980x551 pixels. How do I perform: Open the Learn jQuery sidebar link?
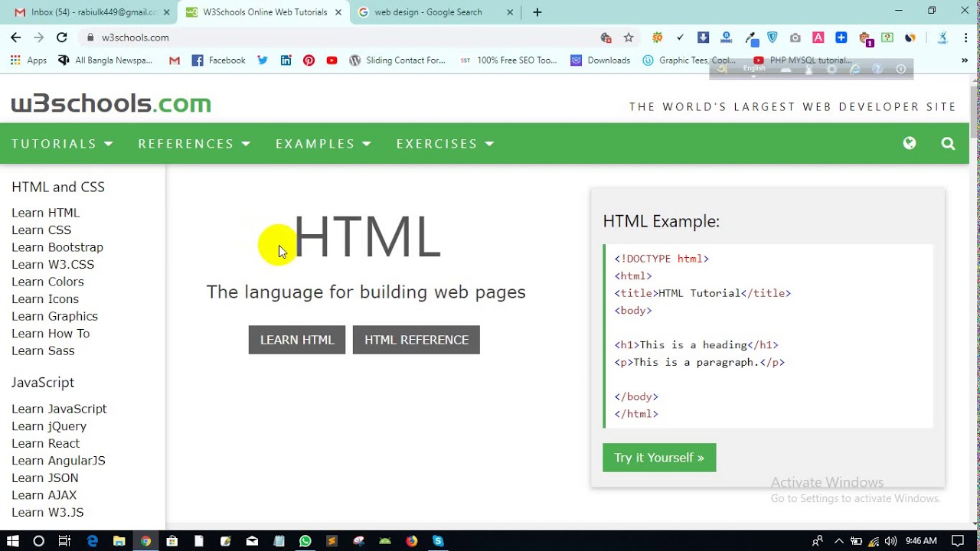click(49, 426)
